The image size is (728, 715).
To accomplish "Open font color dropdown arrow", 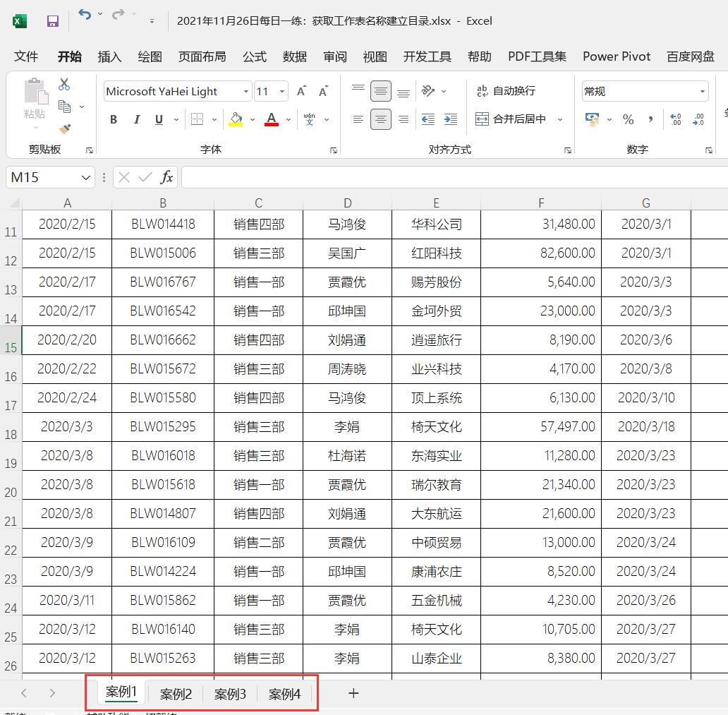I will (x=289, y=119).
